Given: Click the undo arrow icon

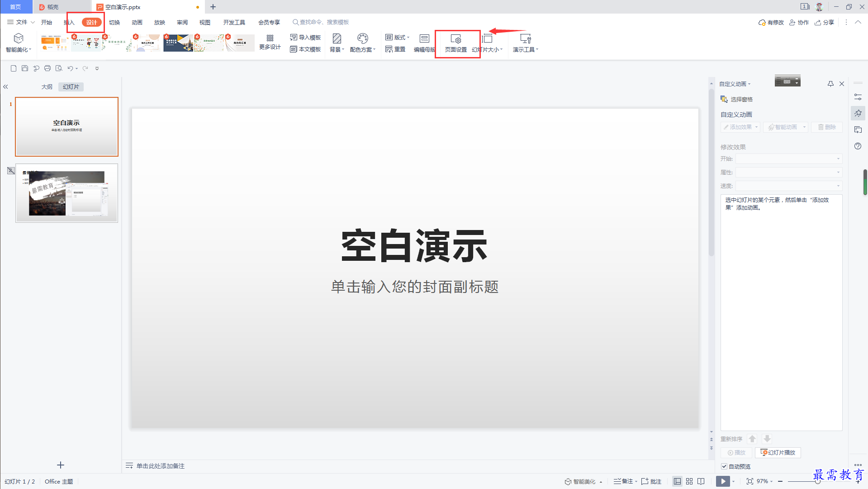Looking at the screenshot, I should coord(70,68).
